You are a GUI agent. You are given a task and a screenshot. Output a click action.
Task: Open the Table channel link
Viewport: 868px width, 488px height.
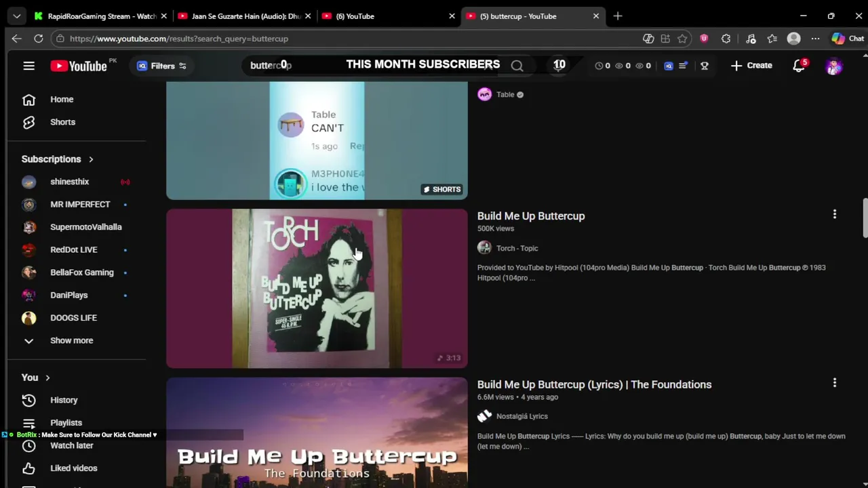pos(505,95)
